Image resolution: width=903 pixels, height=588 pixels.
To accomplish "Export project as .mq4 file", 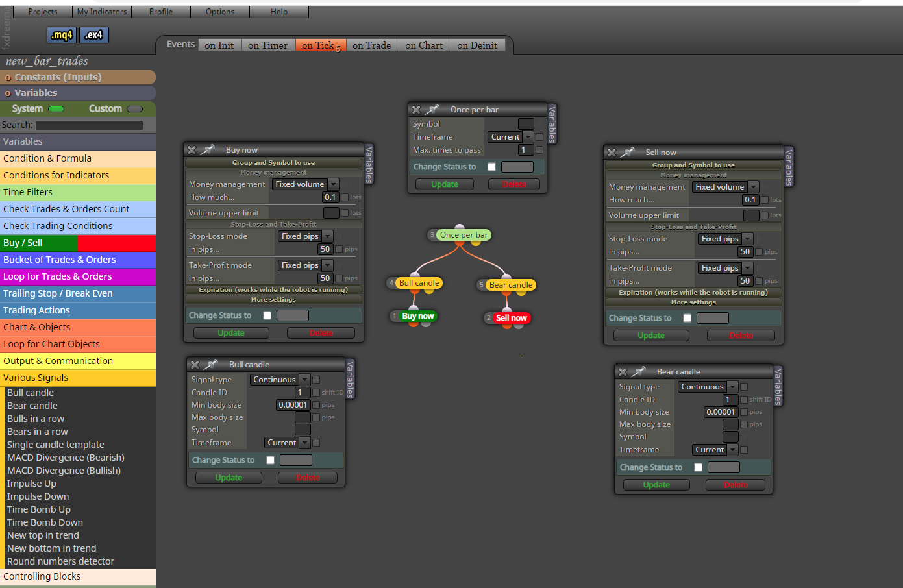I will (62, 35).
